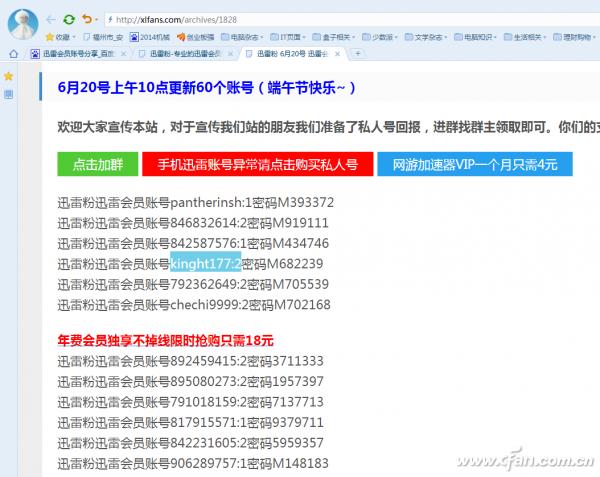Focus the address bar with xlfans.com URL
600x477 pixels.
point(352,20)
